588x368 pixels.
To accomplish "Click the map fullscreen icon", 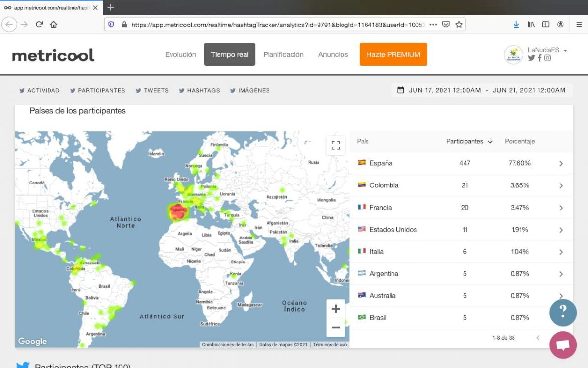I will click(x=336, y=145).
